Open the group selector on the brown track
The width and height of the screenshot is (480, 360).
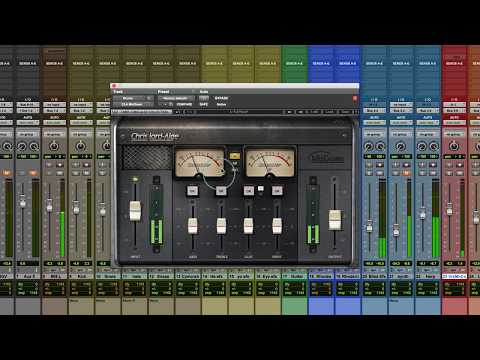click(x=54, y=134)
